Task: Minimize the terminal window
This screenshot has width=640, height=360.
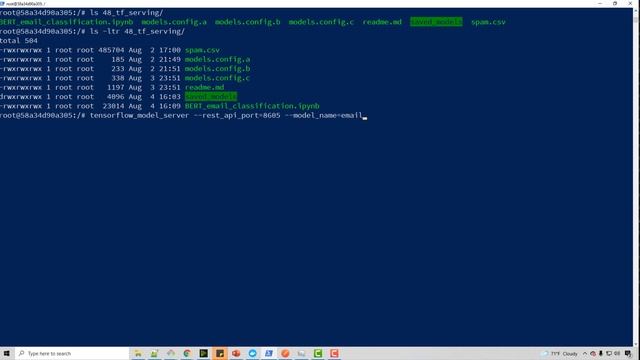Action: (x=600, y=4)
